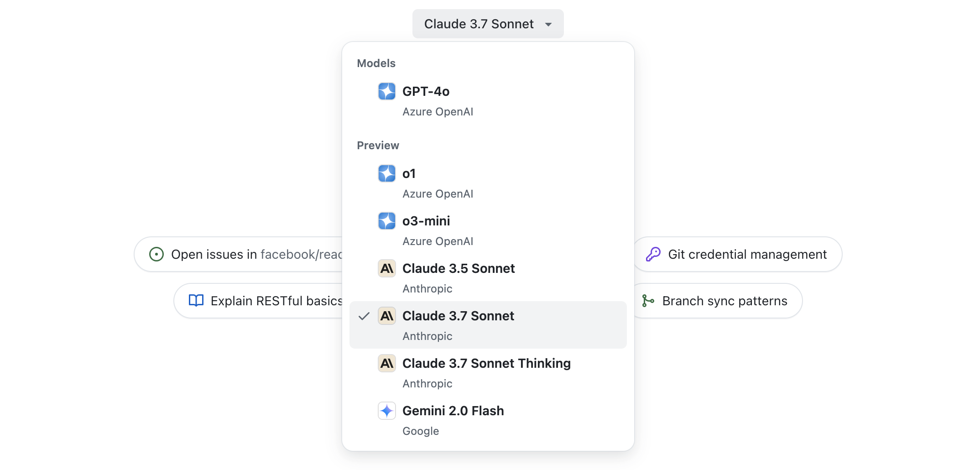Click the checkmark next to Claude 3.7 Sonnet
980x470 pixels.
(x=364, y=316)
